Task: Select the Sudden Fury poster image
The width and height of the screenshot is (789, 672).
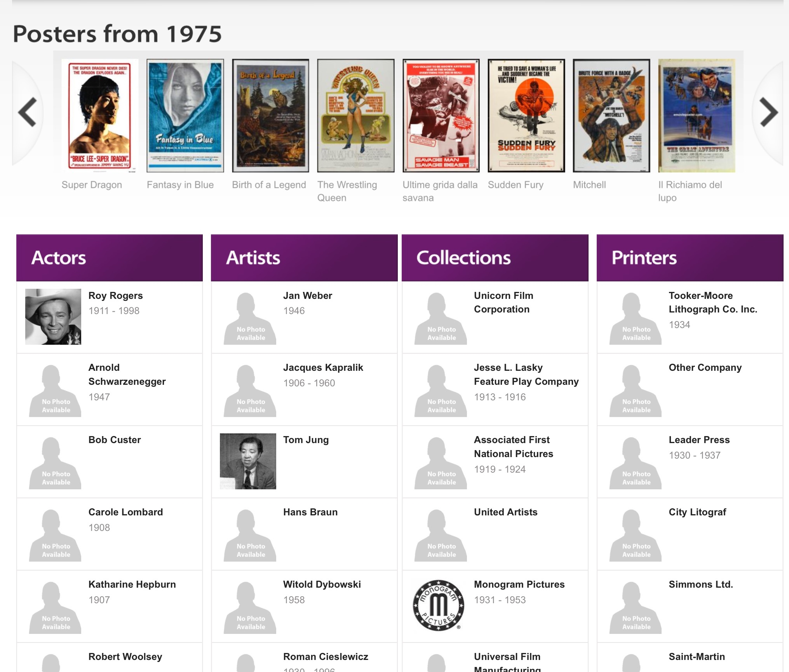Action: click(526, 115)
